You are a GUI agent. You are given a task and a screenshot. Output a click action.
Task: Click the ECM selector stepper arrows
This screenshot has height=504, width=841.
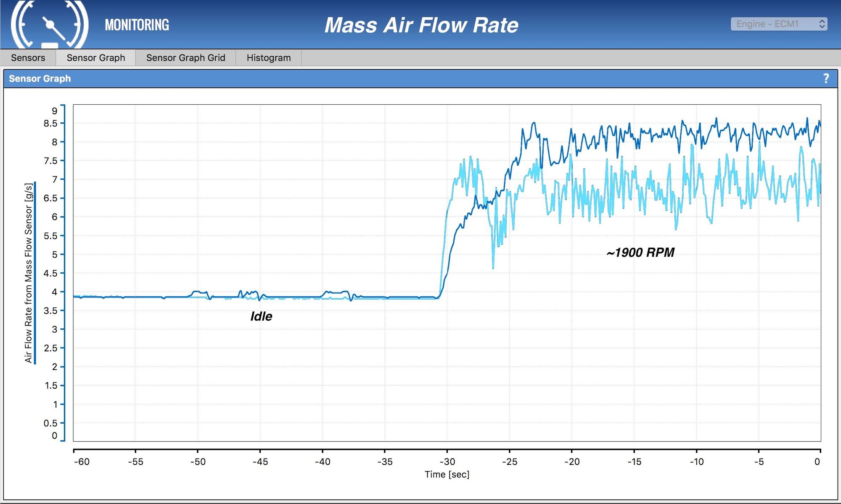pos(822,24)
